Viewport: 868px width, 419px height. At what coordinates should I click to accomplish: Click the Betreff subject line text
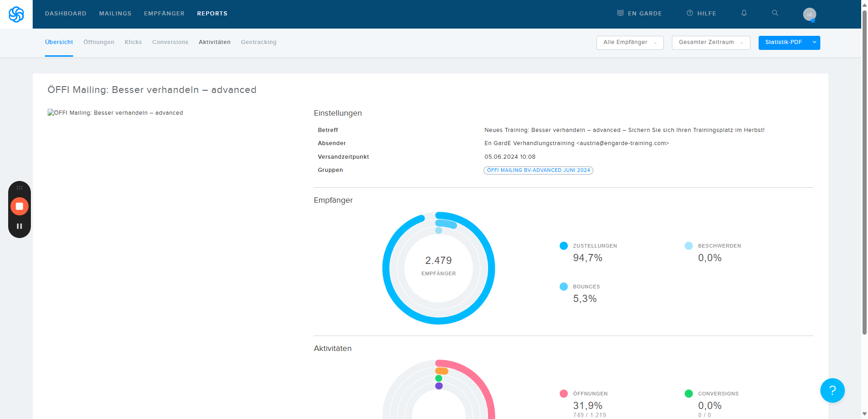pyautogui.click(x=624, y=130)
